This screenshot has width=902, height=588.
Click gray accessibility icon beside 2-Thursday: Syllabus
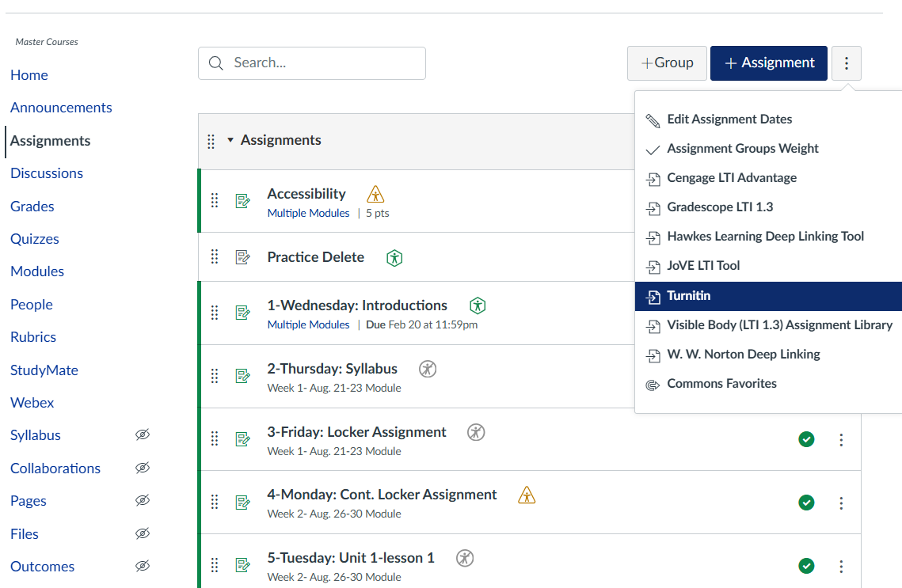point(428,369)
